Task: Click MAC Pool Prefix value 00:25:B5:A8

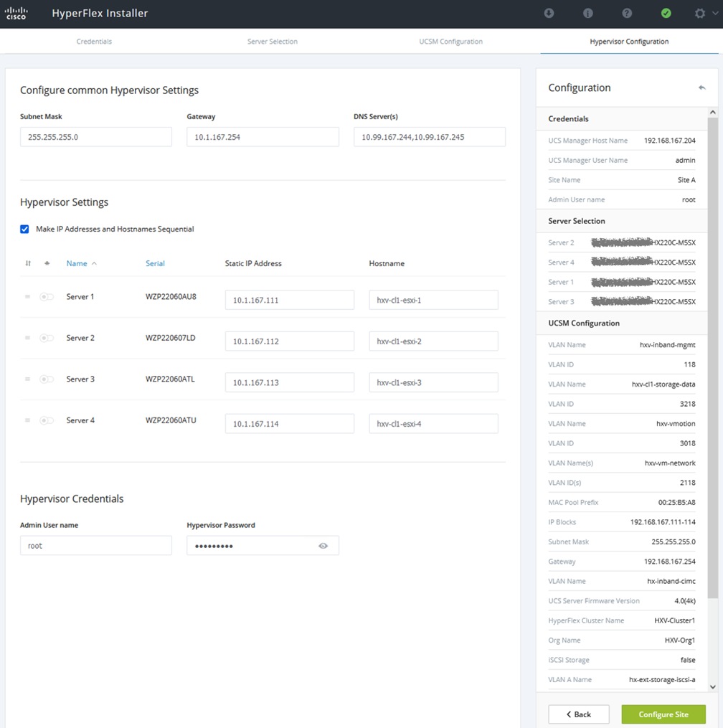Action: pyautogui.click(x=676, y=502)
